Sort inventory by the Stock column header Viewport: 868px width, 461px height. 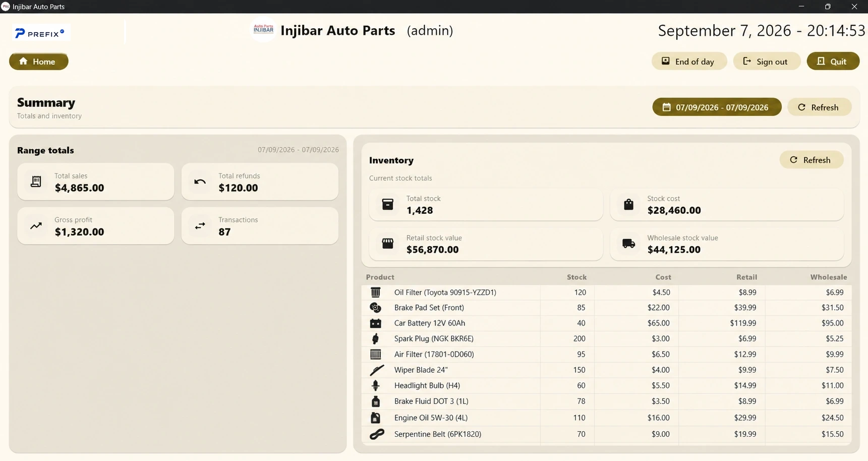pos(576,277)
